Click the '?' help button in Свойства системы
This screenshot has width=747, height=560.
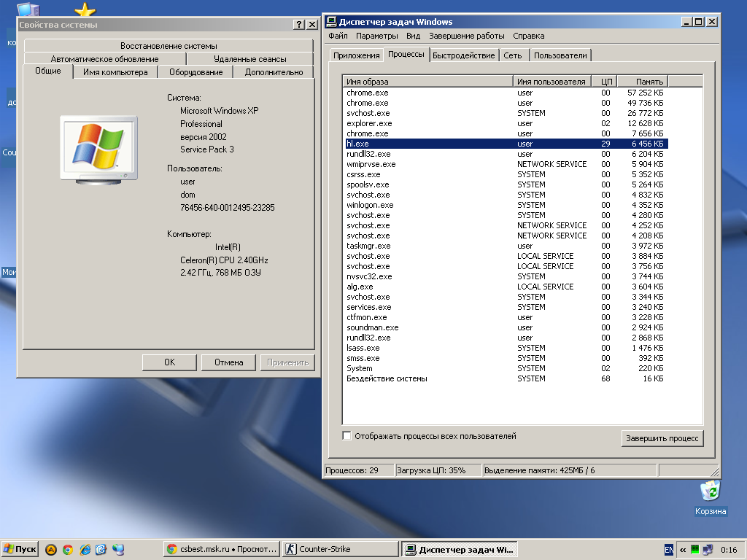point(298,25)
